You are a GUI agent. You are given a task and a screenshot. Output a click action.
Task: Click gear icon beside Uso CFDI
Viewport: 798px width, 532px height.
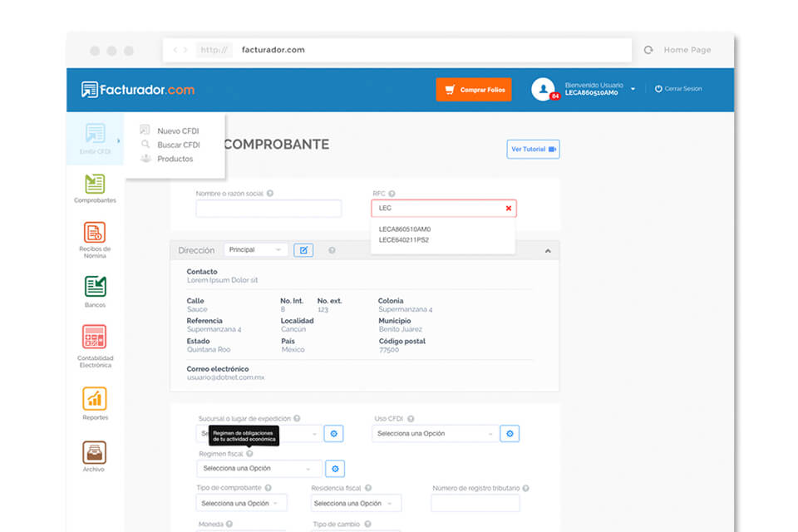point(510,433)
